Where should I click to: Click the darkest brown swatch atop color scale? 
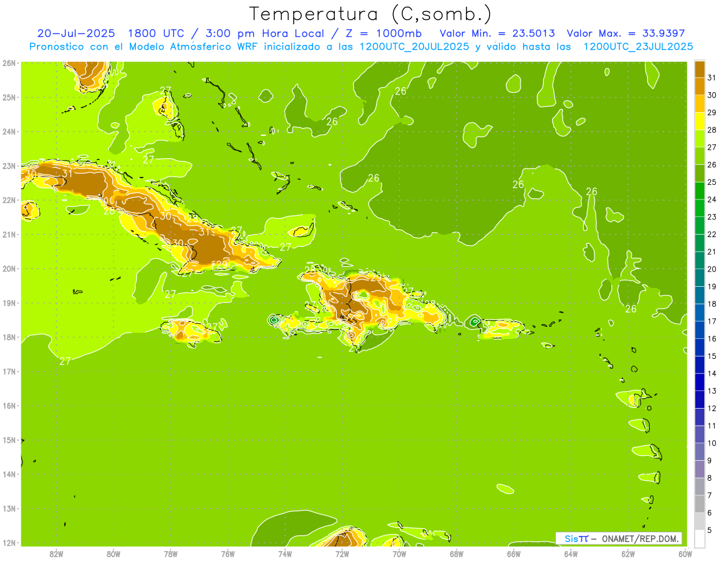(x=699, y=69)
